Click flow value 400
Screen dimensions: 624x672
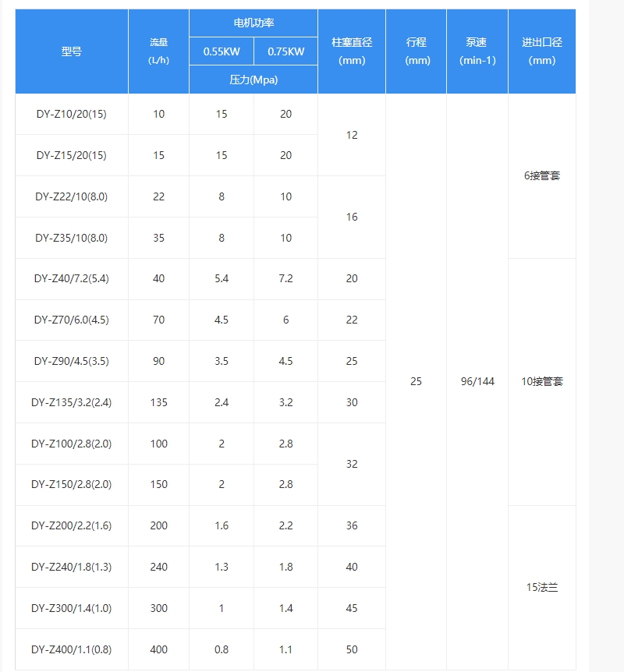158,649
